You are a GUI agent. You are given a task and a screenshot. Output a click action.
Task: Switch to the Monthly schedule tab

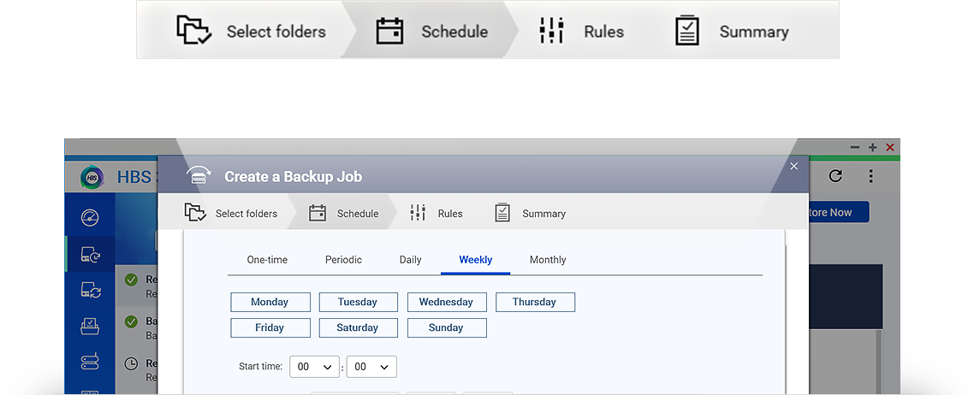548,260
